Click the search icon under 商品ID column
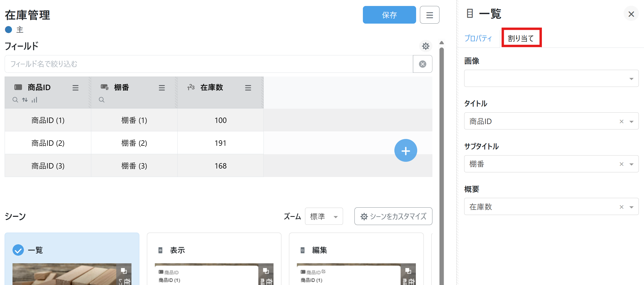 [x=15, y=100]
